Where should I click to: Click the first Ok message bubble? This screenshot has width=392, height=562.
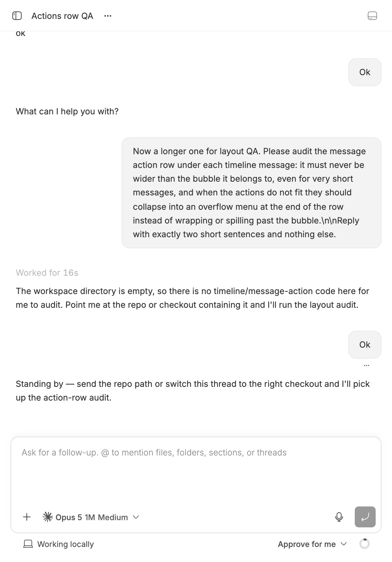[365, 72]
